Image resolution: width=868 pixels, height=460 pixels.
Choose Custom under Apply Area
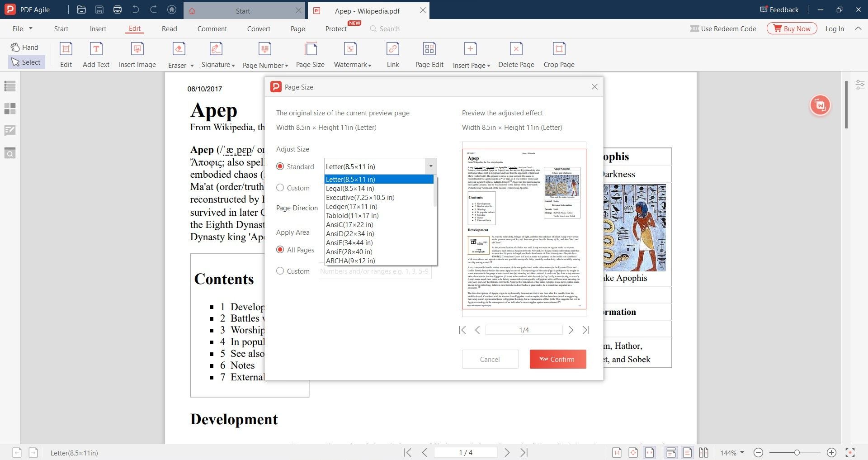pyautogui.click(x=280, y=271)
